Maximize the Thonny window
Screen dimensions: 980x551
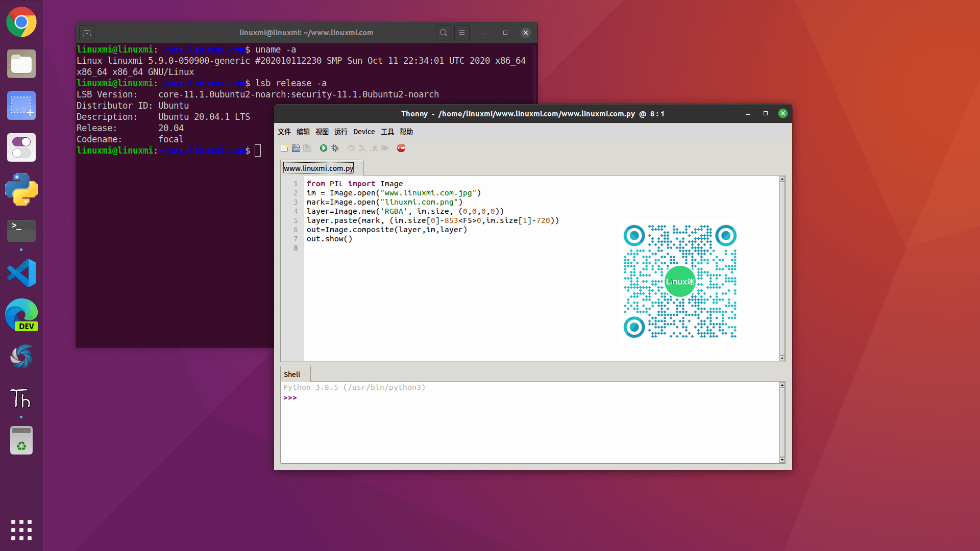pos(766,113)
